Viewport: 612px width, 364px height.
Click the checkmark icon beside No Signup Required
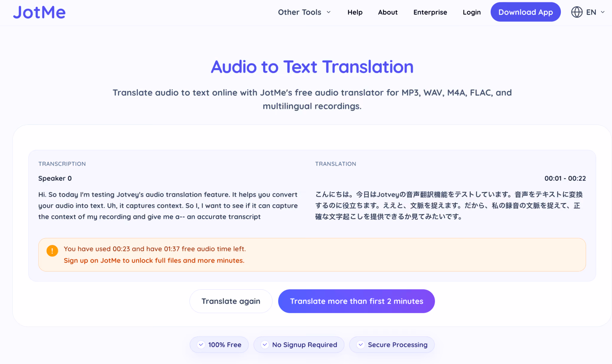[265, 345]
